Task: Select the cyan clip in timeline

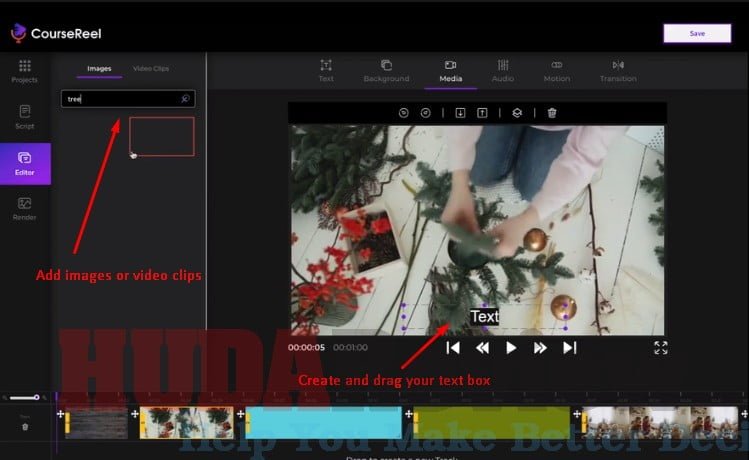Action: [x=324, y=423]
